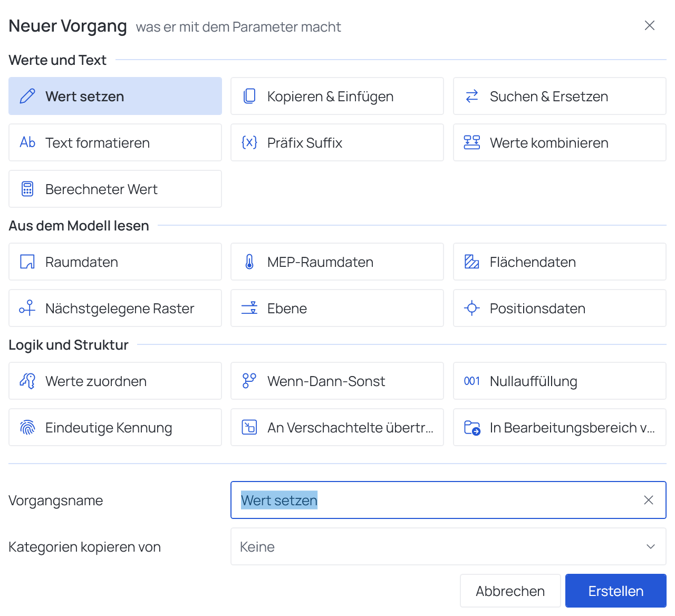675x616 pixels.
Task: Pick the Ebene operation label
Action: click(x=287, y=309)
